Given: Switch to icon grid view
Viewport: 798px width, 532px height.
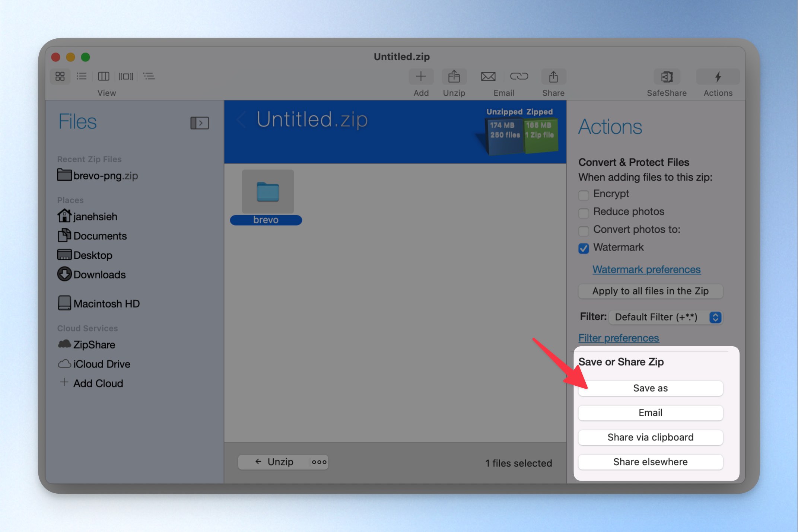Looking at the screenshot, I should pyautogui.click(x=60, y=76).
